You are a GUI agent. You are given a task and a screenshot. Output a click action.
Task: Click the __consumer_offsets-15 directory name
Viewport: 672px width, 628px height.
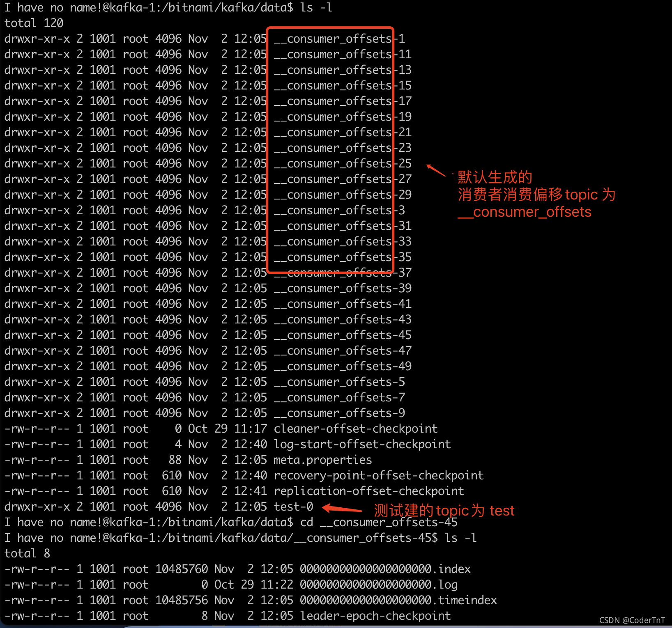click(x=343, y=85)
